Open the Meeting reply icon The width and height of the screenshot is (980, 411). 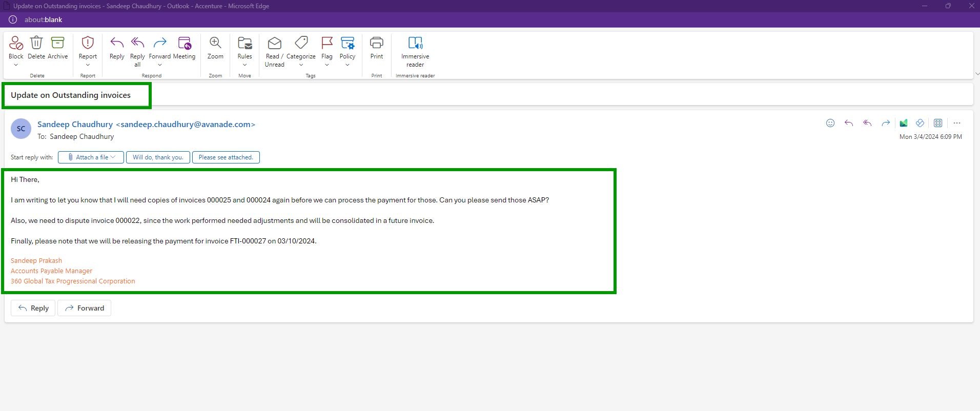point(184,43)
